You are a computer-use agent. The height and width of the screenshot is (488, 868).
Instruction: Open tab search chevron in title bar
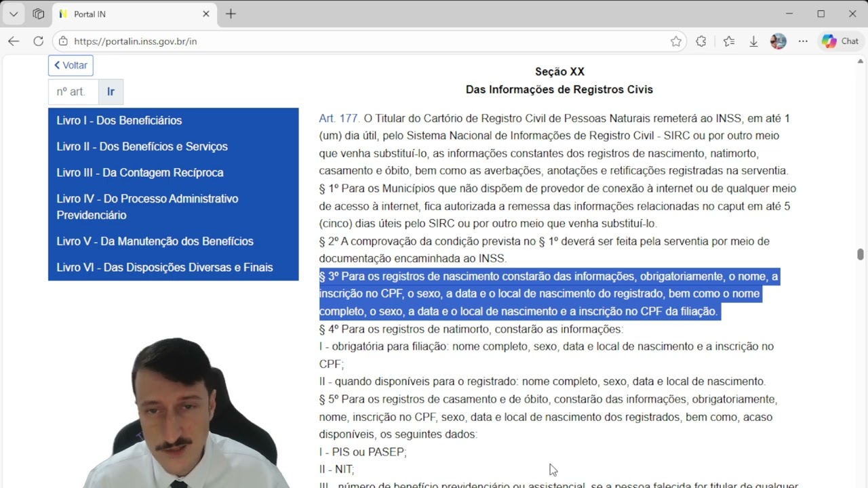click(x=14, y=14)
